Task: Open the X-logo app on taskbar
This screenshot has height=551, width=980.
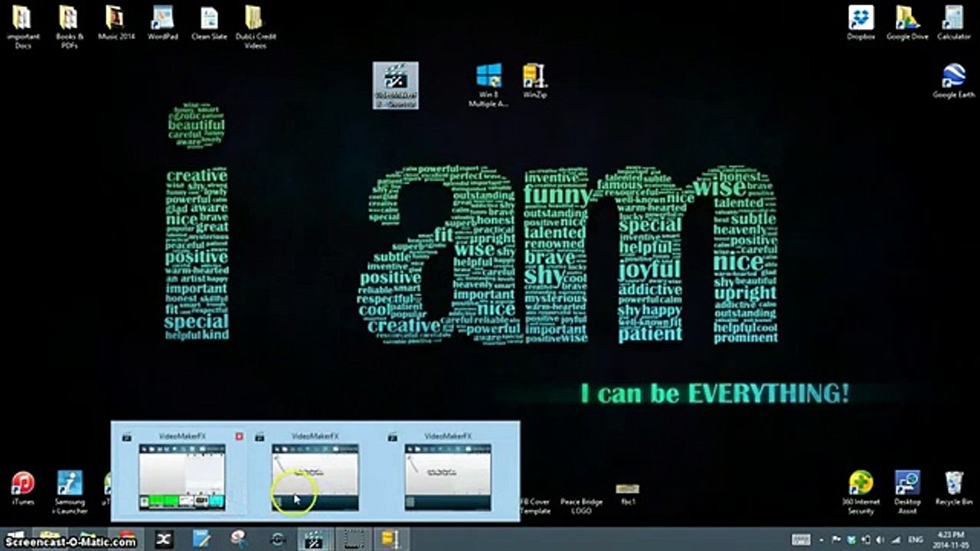Action: 163,539
